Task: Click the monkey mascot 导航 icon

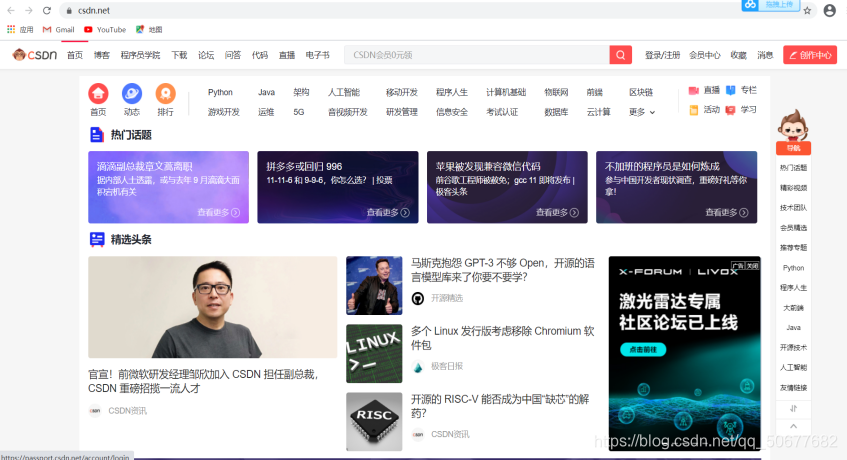Action: [793, 132]
